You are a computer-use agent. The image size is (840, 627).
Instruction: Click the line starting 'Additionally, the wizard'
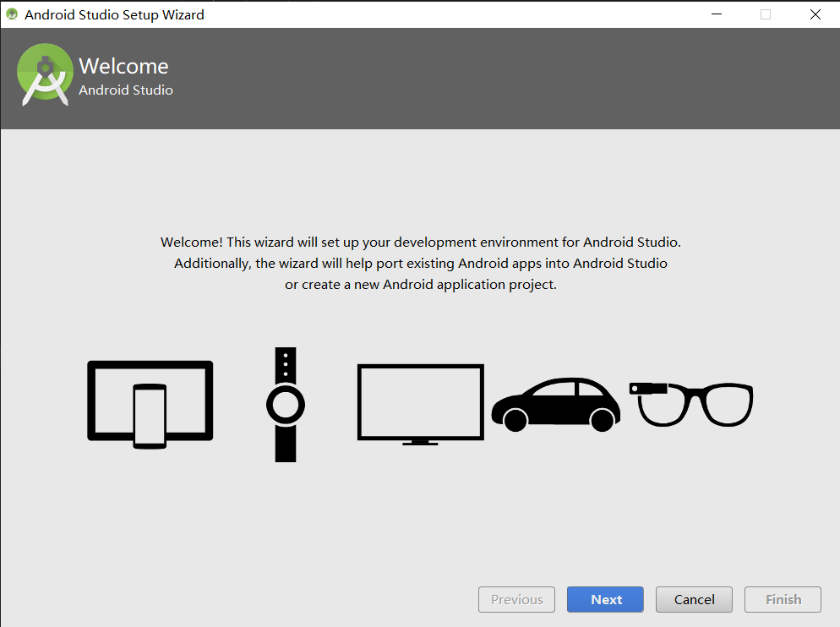(x=421, y=264)
